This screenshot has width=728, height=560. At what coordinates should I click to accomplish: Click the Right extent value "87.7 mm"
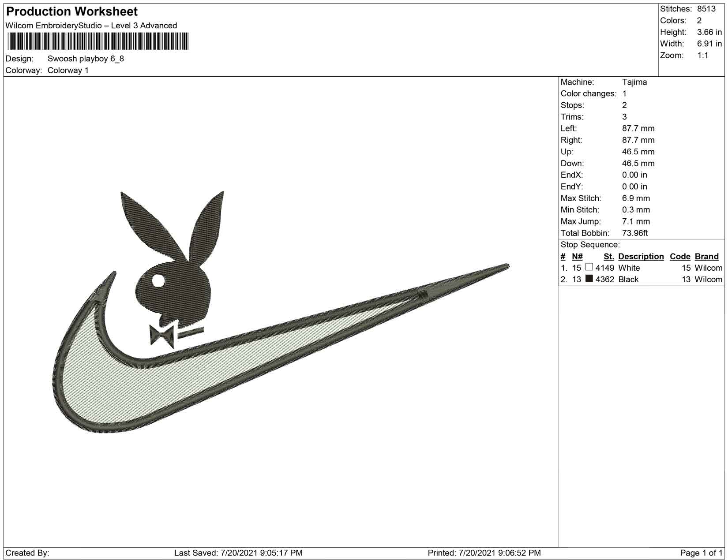pyautogui.click(x=638, y=140)
